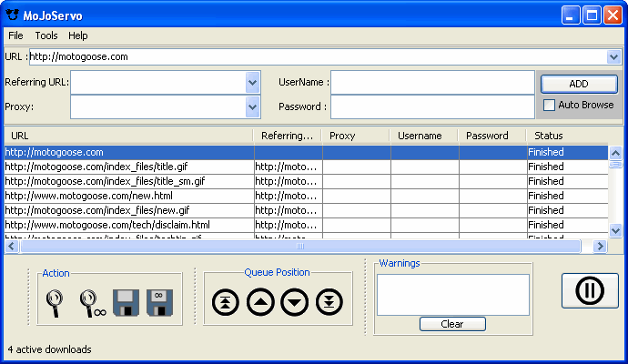
Task: Move selected item up in queue
Action: (x=260, y=302)
